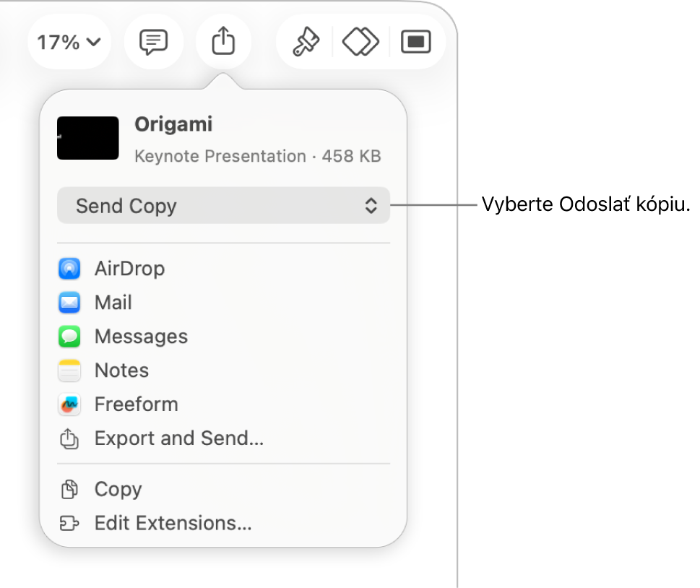This screenshot has height=588, width=700.
Task: Click the AirDrop app icon
Action: [69, 269]
